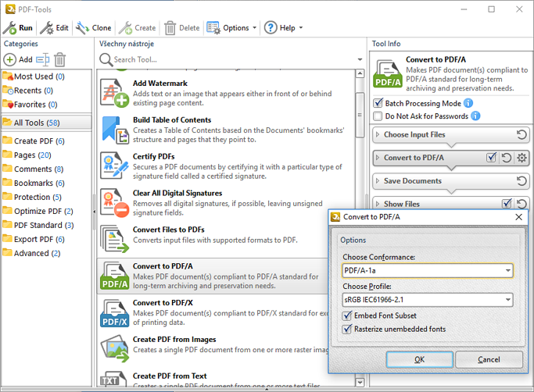Image resolution: width=534 pixels, height=392 pixels.
Task: Click the tool list scroll down arrow
Action: coord(360,382)
